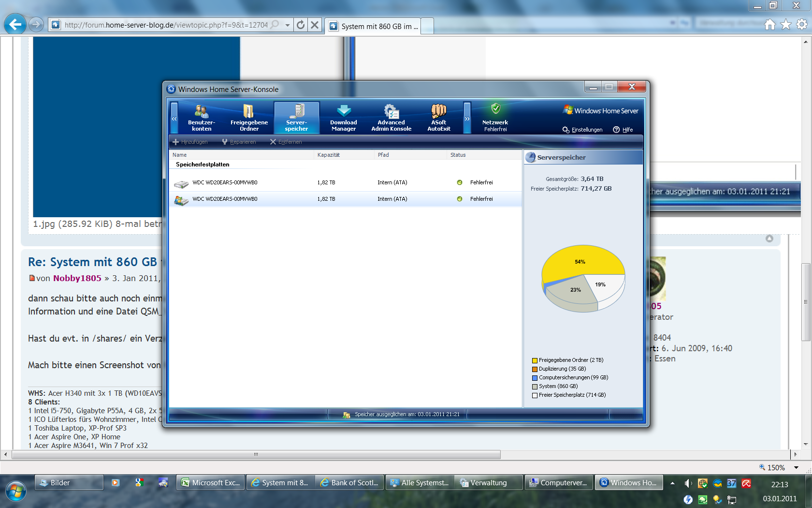
Task: Select the Serverspeicher tab
Action: click(296, 118)
